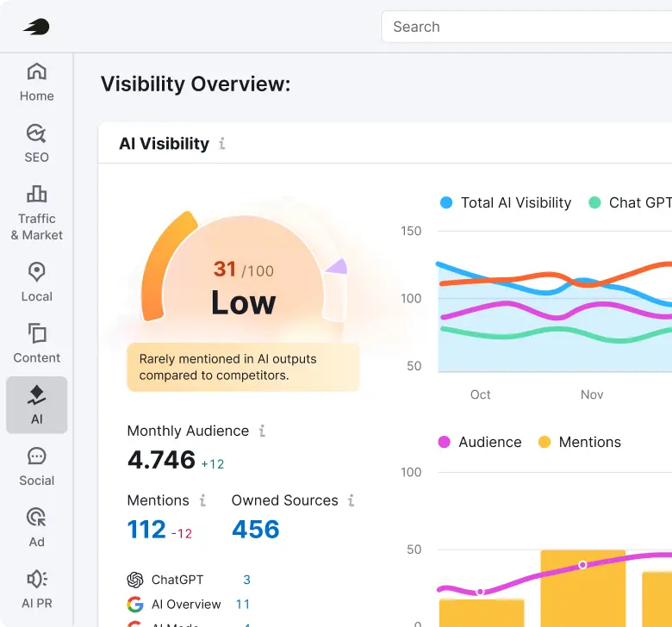The height and width of the screenshot is (627, 672).
Task: Toggle the Total AI Visibility legend series
Action: (506, 202)
